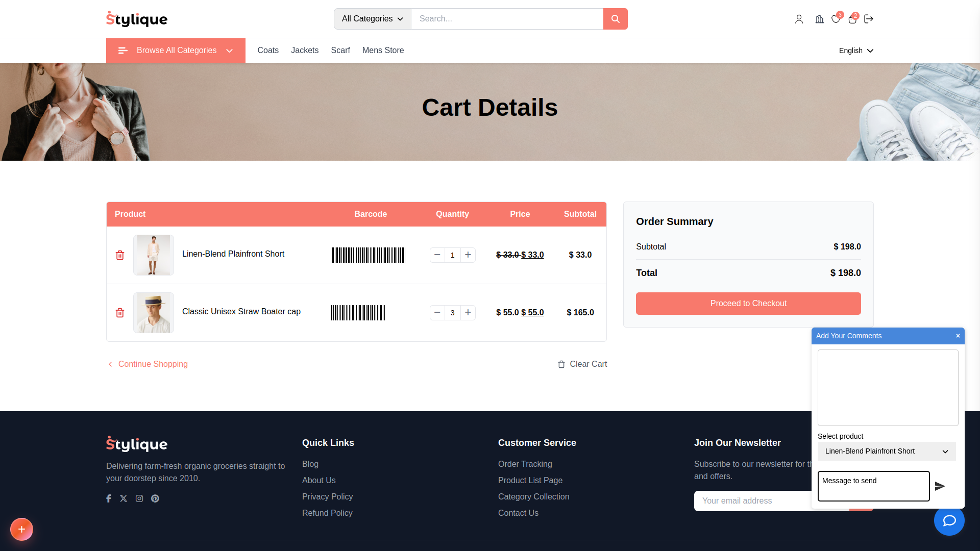The image size is (980, 551).
Task: Open the Blog footer link
Action: pyautogui.click(x=310, y=464)
